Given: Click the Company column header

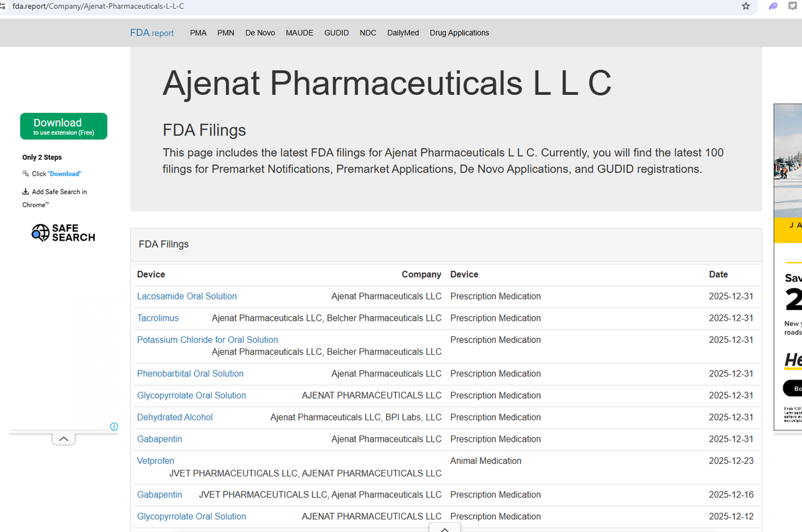Looking at the screenshot, I should [x=421, y=275].
